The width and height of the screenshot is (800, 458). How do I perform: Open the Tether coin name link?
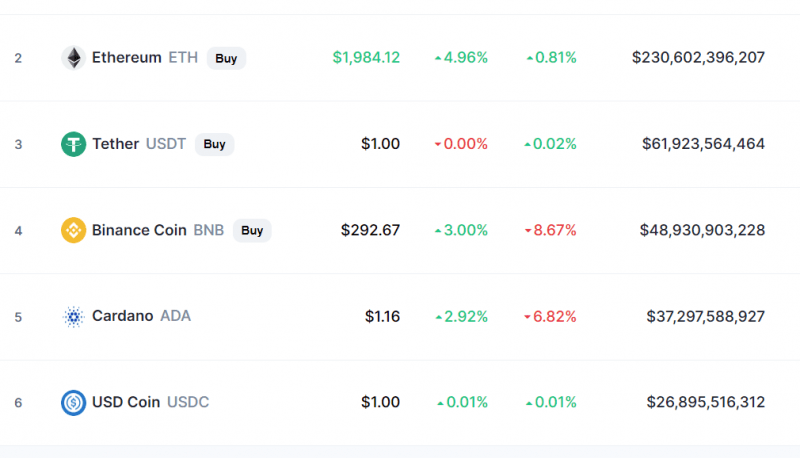coord(115,144)
